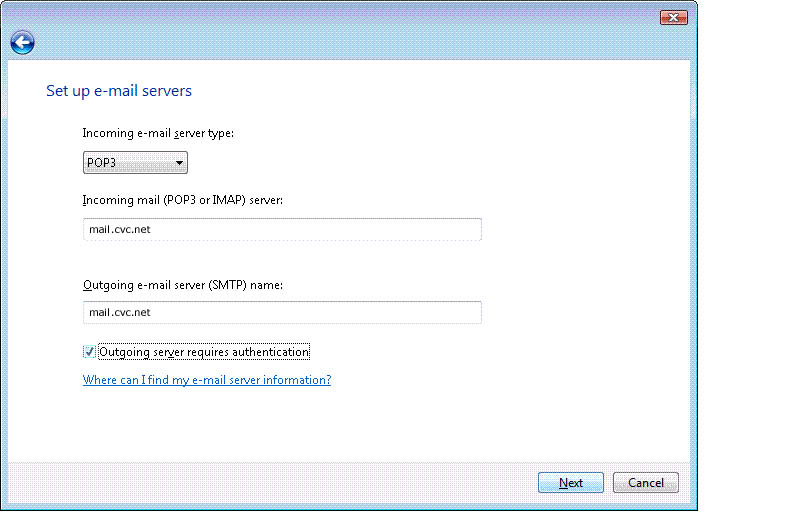This screenshot has width=800, height=525.
Task: Go back using the blue arrow icon
Action: point(22,42)
